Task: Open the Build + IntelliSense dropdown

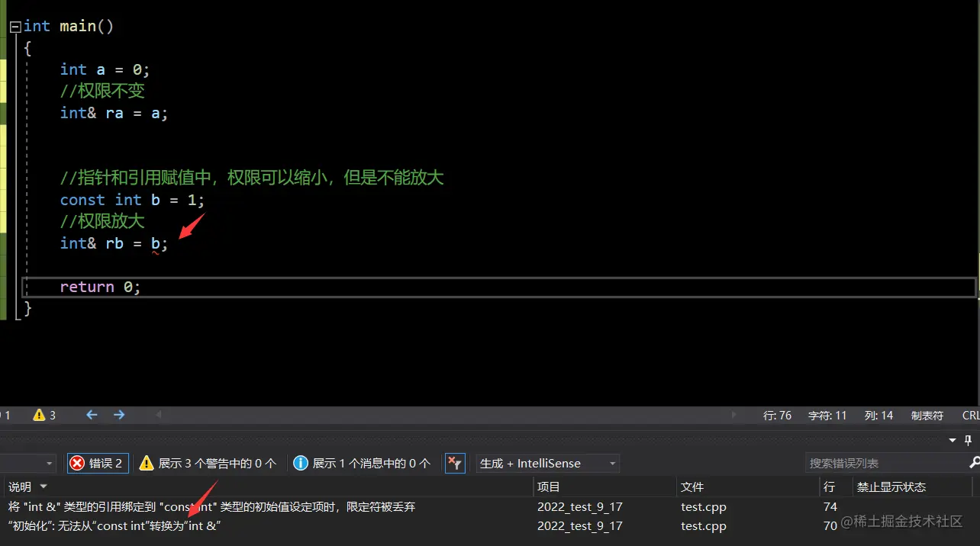Action: [x=548, y=463]
